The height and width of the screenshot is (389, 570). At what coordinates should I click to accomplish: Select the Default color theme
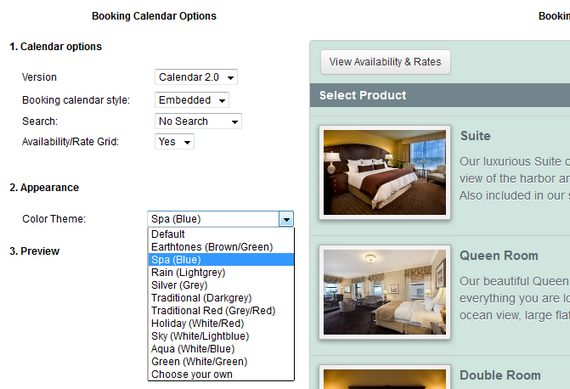[x=221, y=234]
